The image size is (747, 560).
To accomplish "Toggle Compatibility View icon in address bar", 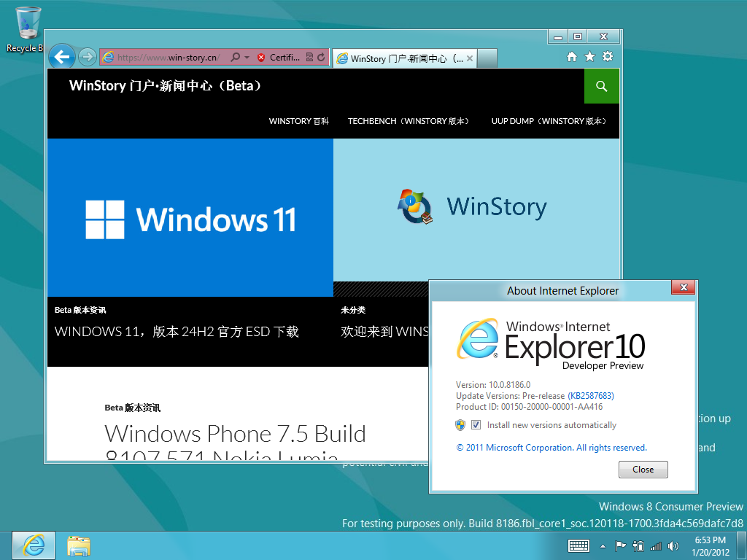I will coord(309,57).
